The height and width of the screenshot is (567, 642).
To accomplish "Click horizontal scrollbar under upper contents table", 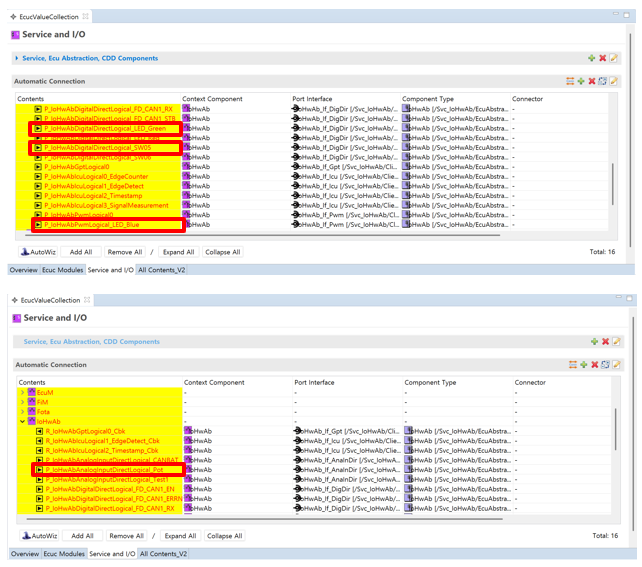I will [262, 235].
